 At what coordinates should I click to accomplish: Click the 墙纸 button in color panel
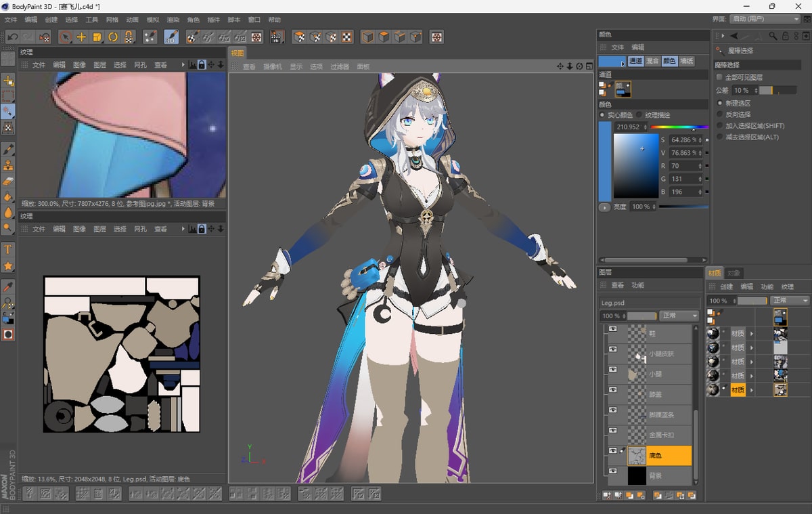pyautogui.click(x=687, y=61)
